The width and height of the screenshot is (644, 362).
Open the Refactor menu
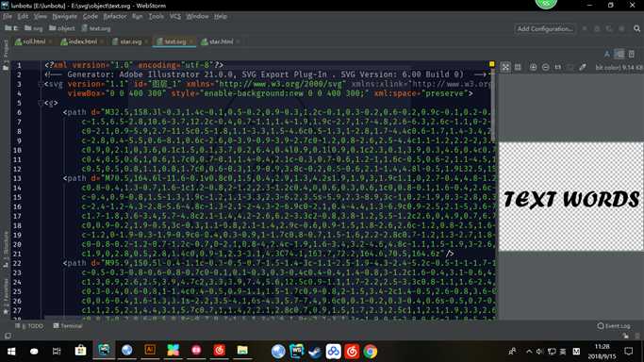coord(115,16)
